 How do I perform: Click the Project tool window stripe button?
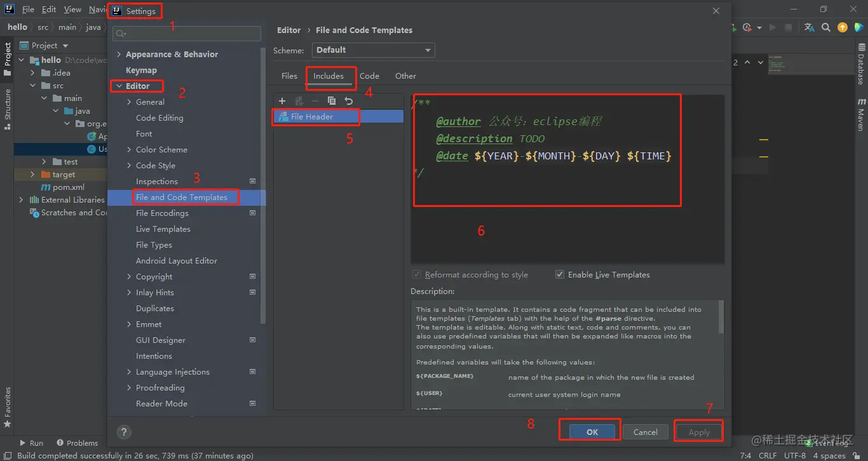coord(8,58)
